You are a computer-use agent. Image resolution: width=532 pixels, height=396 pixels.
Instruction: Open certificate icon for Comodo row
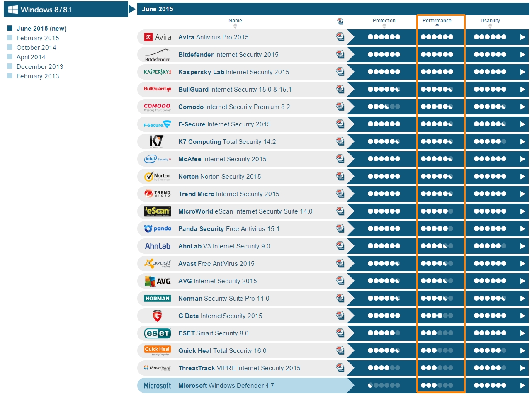pos(340,107)
